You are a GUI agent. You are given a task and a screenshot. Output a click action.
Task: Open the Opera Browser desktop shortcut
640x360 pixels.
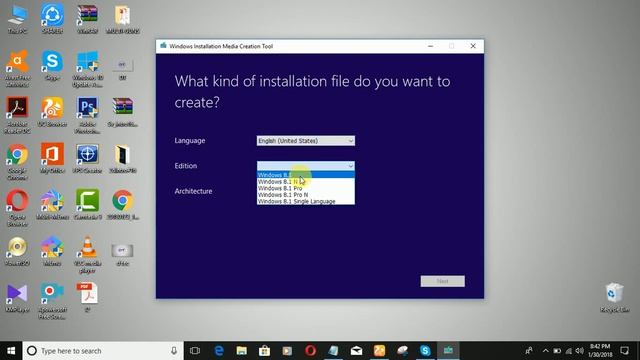(x=17, y=208)
